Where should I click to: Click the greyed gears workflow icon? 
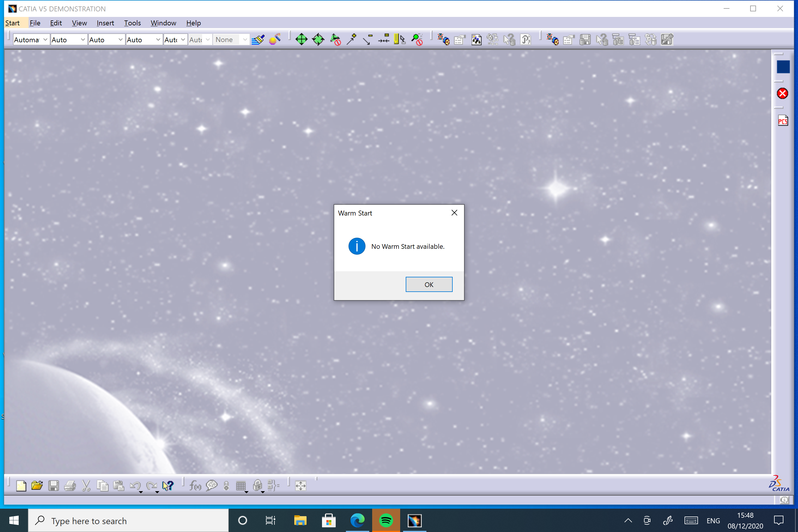click(x=493, y=40)
